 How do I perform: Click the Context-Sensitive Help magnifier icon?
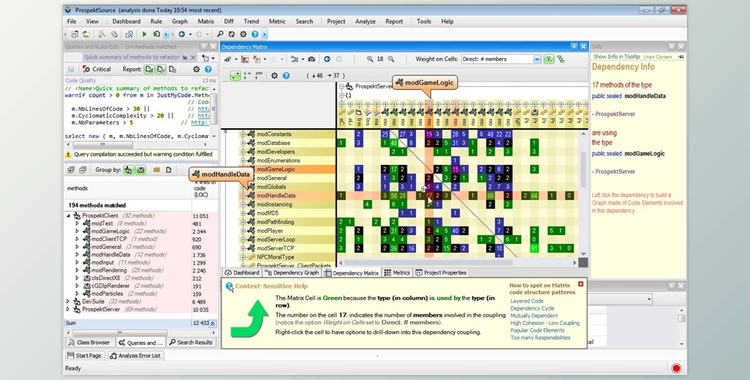pyautogui.click(x=230, y=287)
